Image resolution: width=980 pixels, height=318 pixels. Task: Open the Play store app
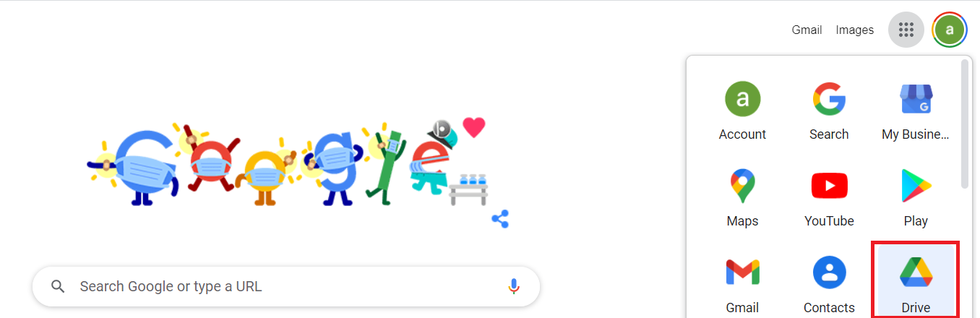click(916, 197)
